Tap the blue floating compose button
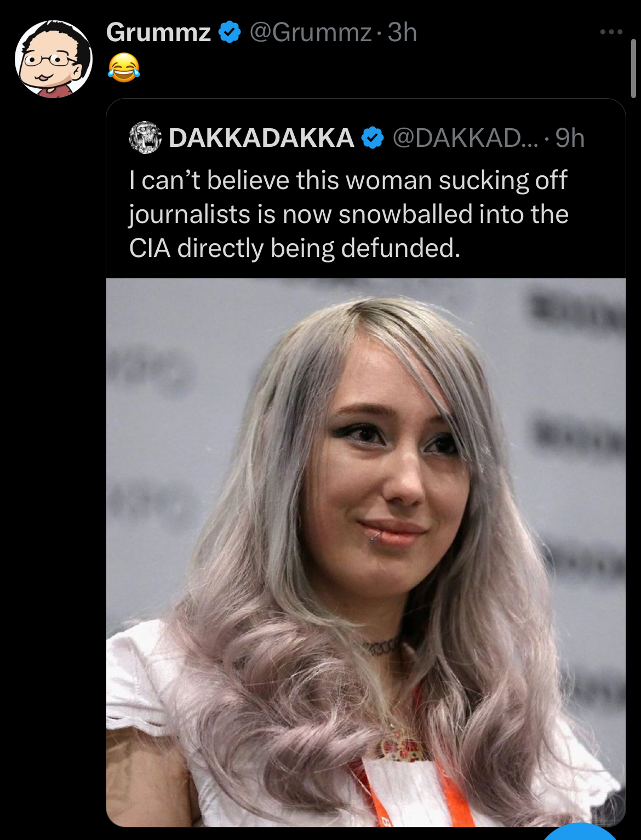The width and height of the screenshot is (641, 840). pyautogui.click(x=581, y=832)
